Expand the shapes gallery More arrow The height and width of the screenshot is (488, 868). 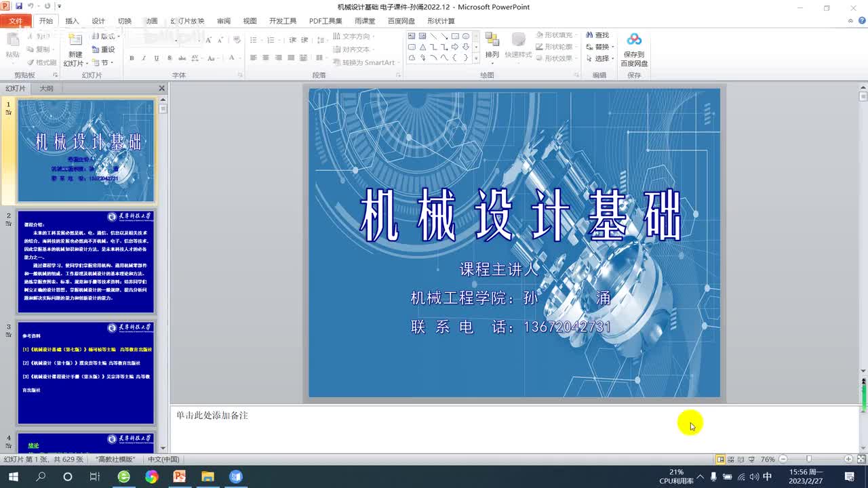coord(476,58)
